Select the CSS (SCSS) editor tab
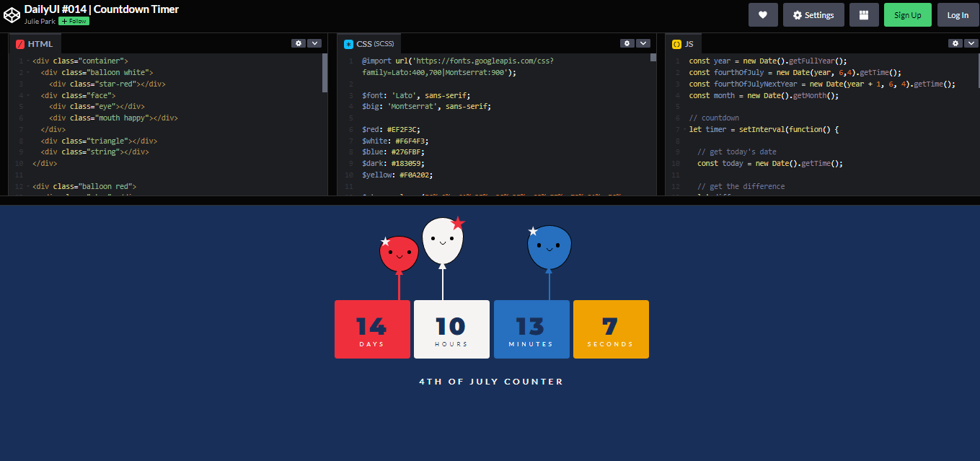The height and width of the screenshot is (461, 980). click(x=368, y=44)
